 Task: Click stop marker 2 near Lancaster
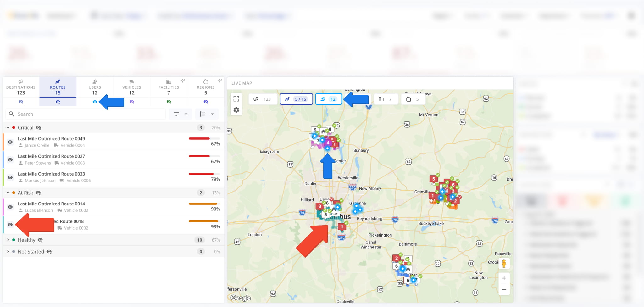tap(397, 258)
